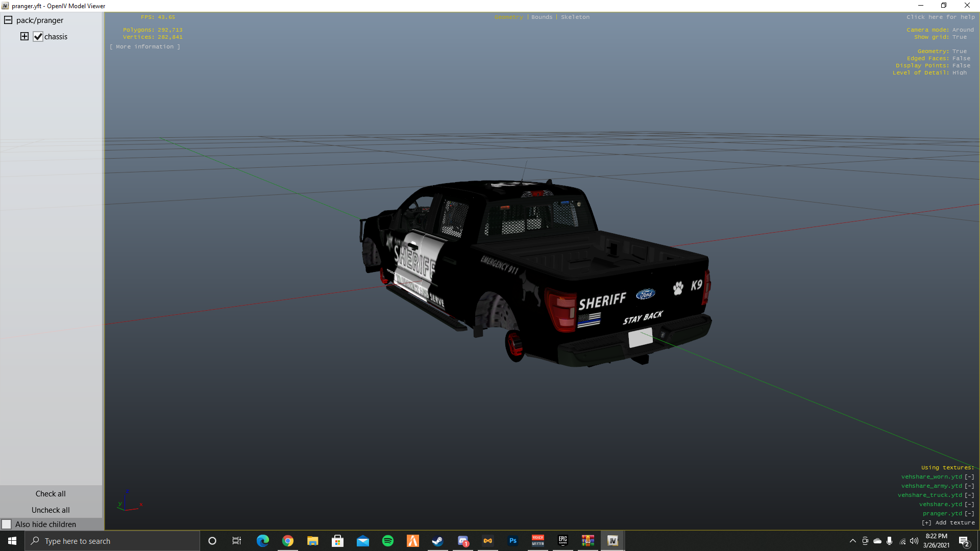Remove the vehshare_worn.ytd texture
This screenshot has width=980, height=551.
969,477
